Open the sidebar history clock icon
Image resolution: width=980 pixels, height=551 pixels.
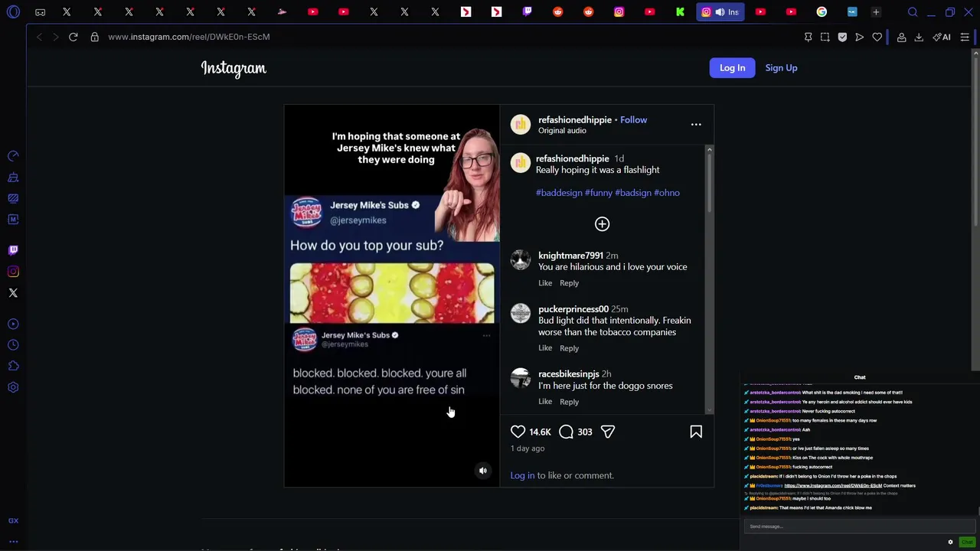click(13, 345)
